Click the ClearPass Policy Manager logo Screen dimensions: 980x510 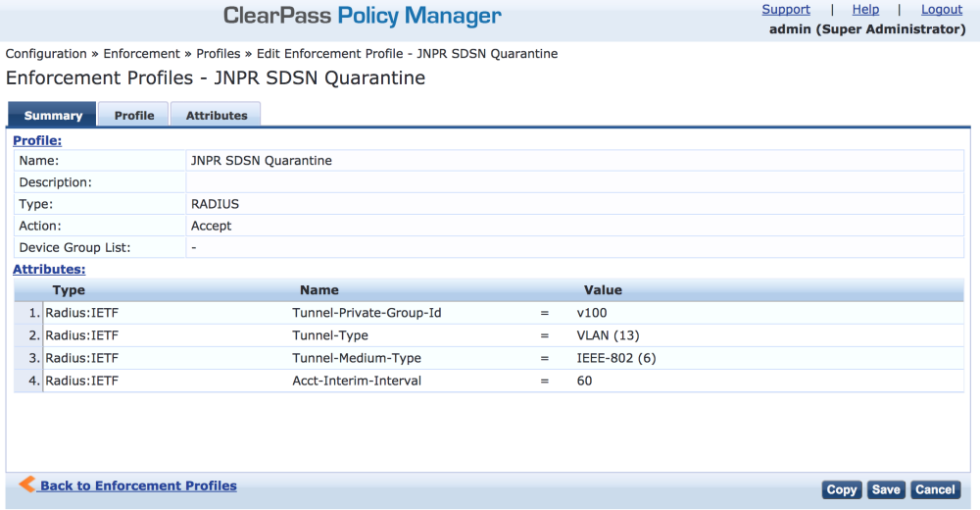coord(363,16)
